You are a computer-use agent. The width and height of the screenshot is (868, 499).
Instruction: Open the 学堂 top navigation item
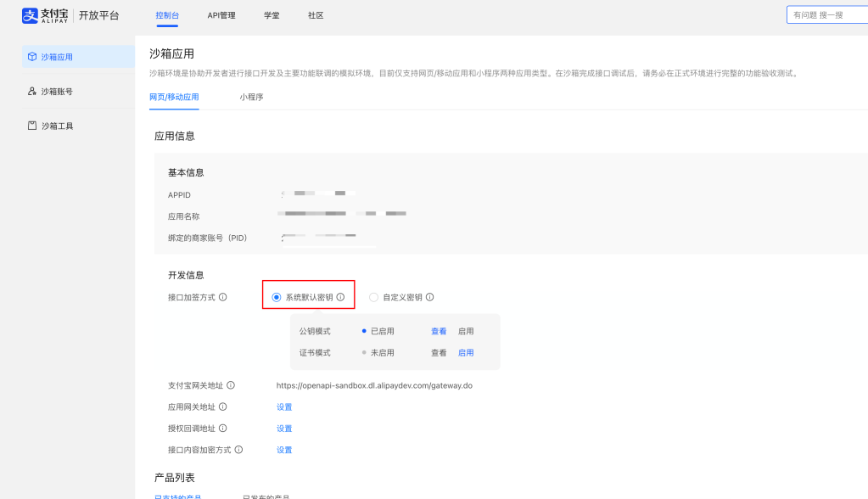pos(272,15)
